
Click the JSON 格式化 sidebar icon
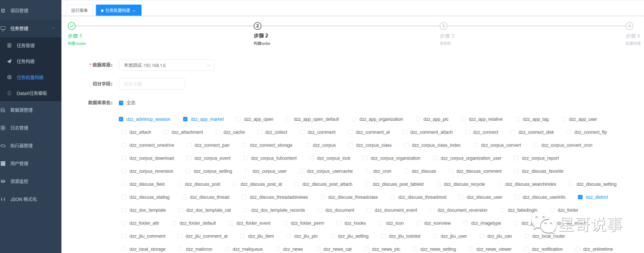[4, 199]
